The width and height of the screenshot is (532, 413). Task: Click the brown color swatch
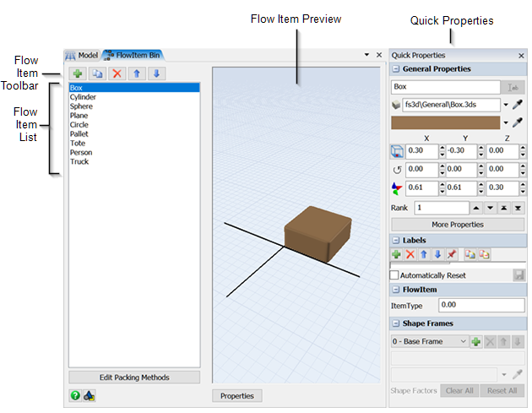445,122
